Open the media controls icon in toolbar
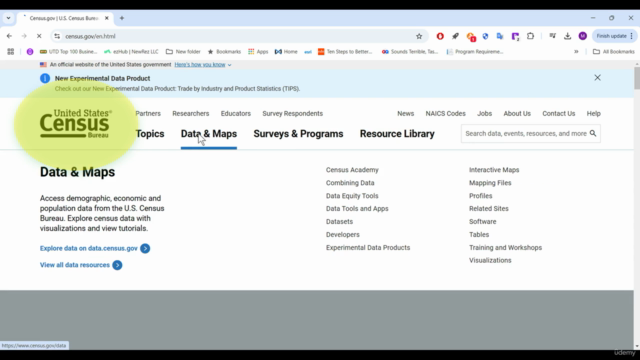The height and width of the screenshot is (360, 640). click(552, 36)
